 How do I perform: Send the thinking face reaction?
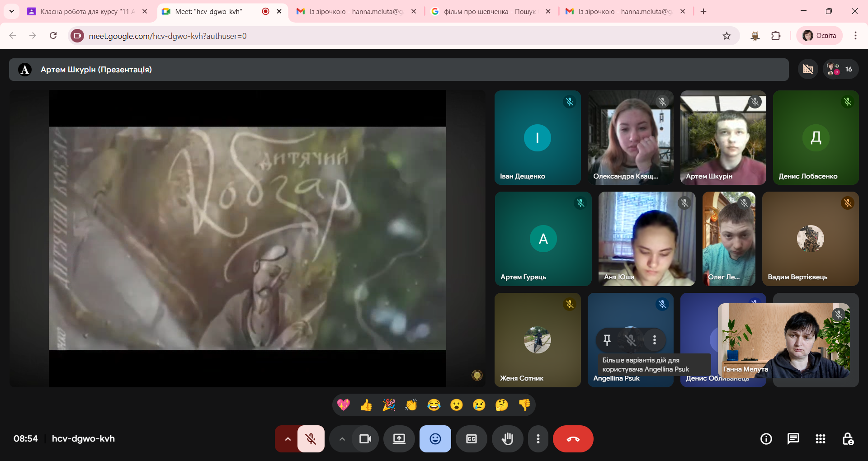coord(502,405)
